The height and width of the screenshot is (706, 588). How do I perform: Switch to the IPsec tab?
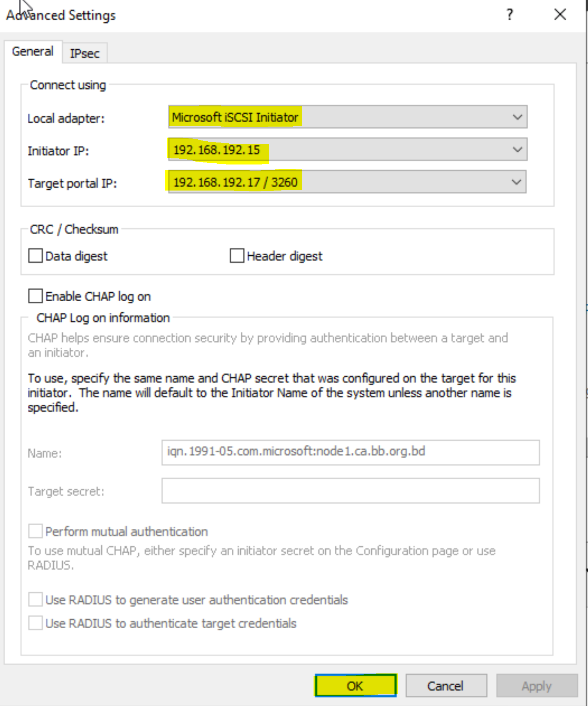[x=85, y=53]
